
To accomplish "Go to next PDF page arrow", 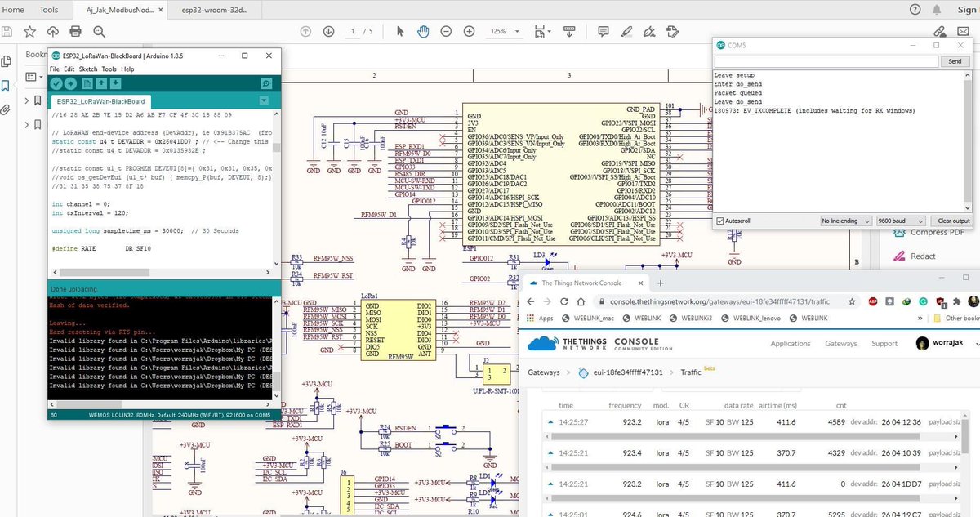I will pyautogui.click(x=328, y=31).
